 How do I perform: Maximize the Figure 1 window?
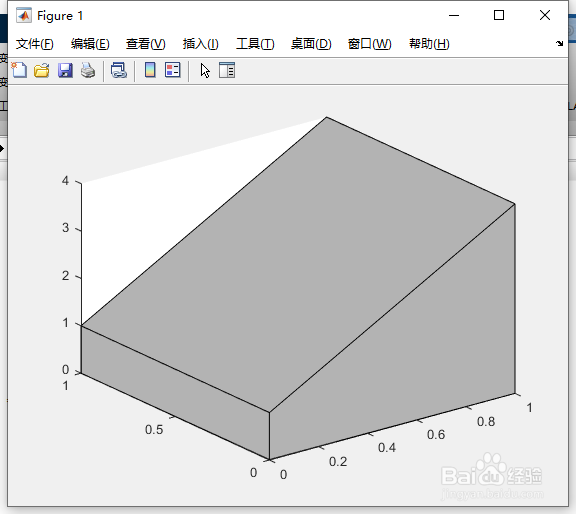click(499, 15)
